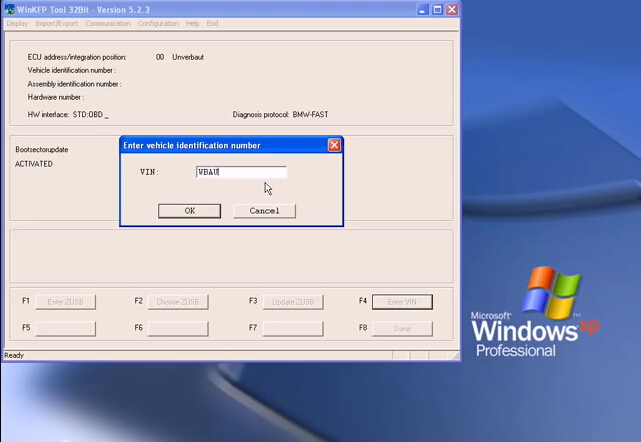Open the Display menu

coord(17,23)
